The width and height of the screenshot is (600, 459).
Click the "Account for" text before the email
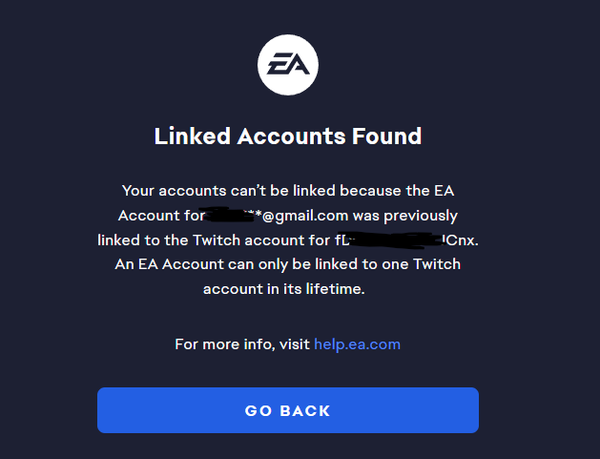(161, 216)
